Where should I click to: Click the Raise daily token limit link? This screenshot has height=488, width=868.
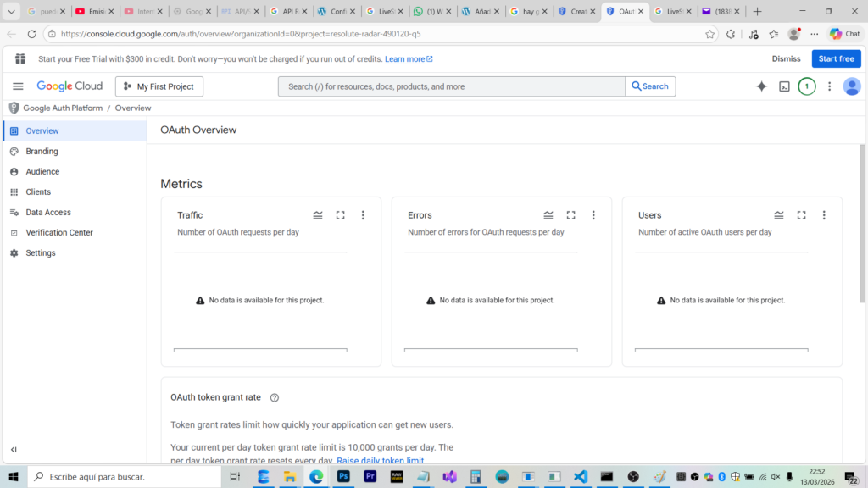click(x=380, y=461)
